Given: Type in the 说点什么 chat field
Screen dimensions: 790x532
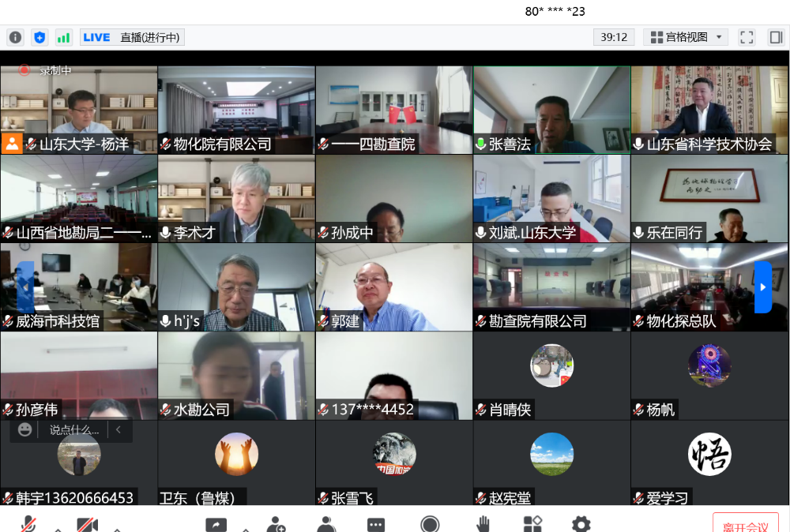Looking at the screenshot, I should coord(74,430).
